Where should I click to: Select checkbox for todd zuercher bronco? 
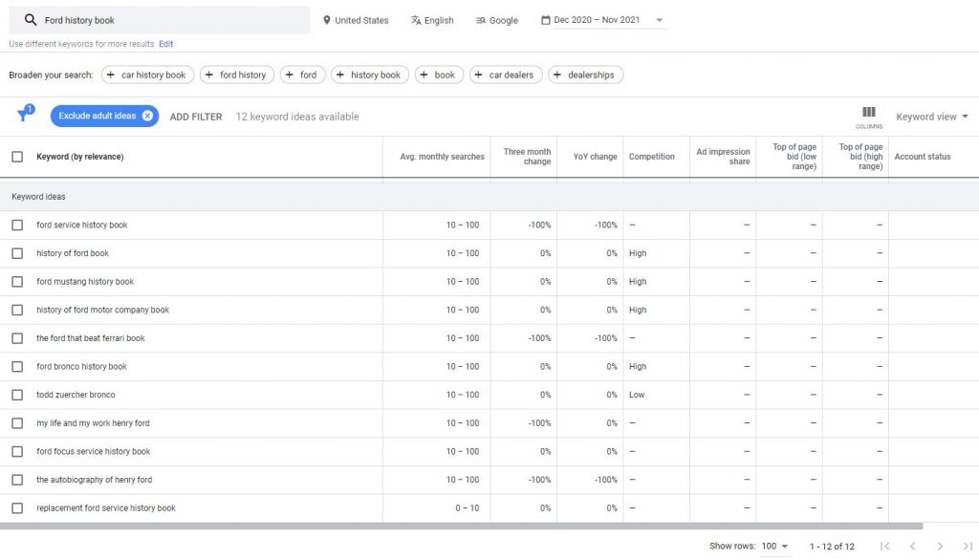(x=17, y=395)
